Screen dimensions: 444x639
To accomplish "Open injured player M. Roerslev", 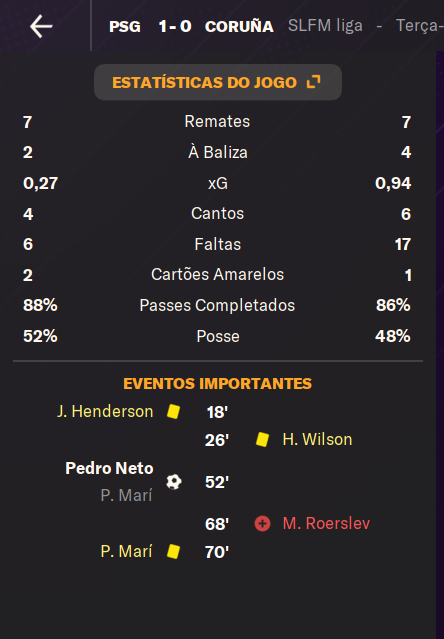I will click(326, 523).
